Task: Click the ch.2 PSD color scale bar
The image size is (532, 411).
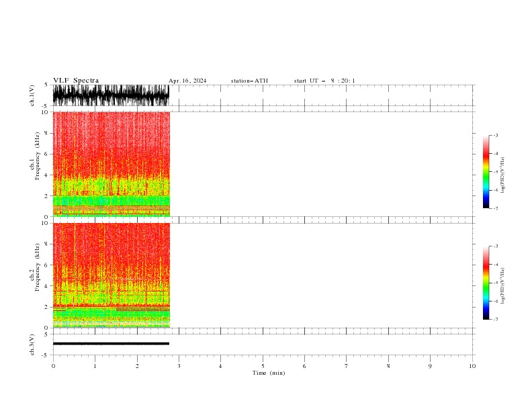Action: click(x=486, y=283)
